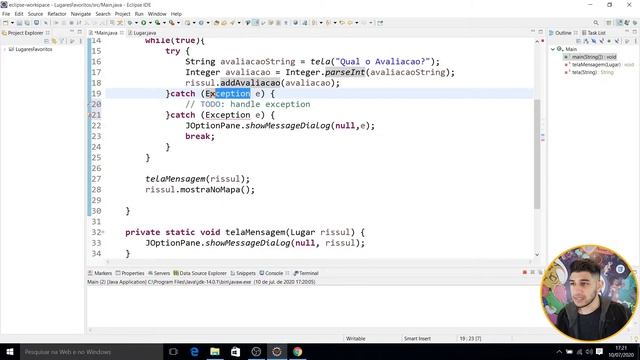Select main(String[]) in the Outline
Image resolution: width=640 pixels, height=360 pixels.
coord(591,57)
